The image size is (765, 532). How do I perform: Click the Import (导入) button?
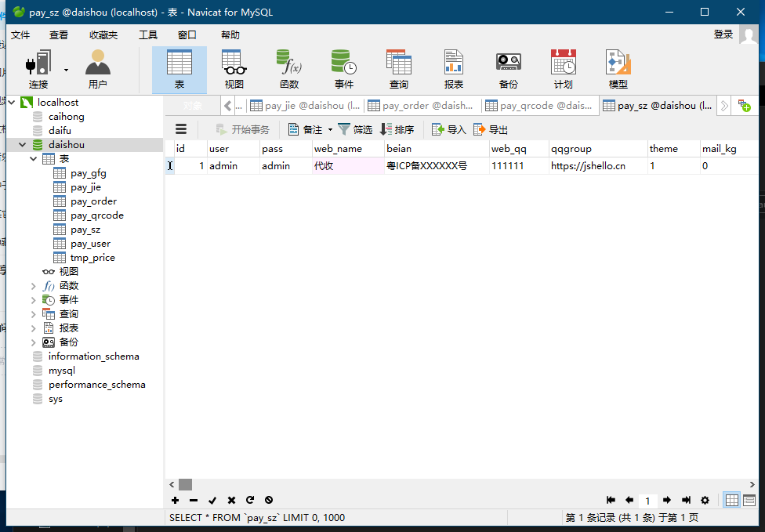click(448, 129)
